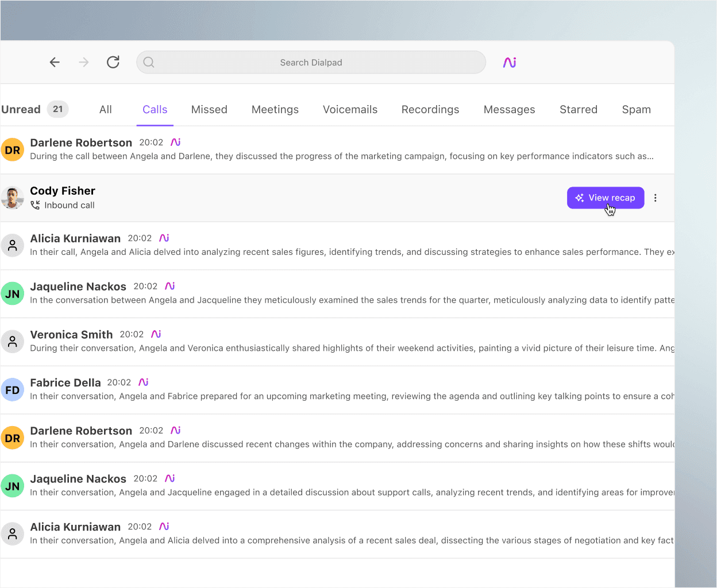
Task: Click the back navigation arrow
Action: click(55, 63)
